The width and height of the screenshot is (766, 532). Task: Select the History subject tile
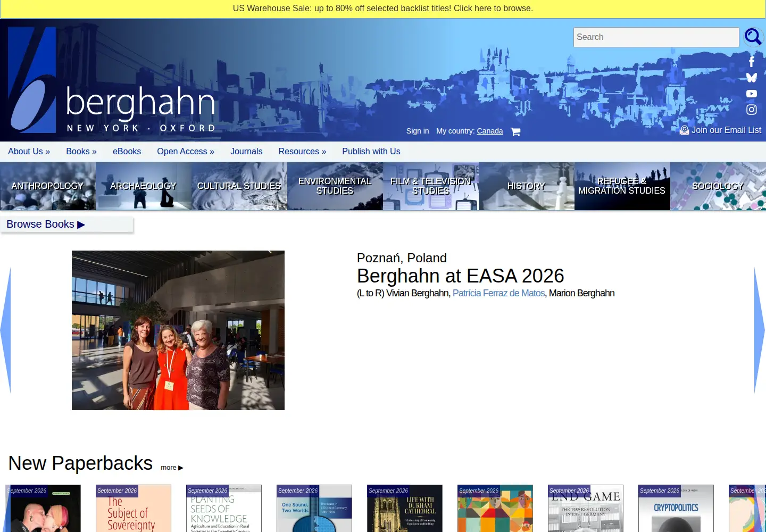pos(527,186)
